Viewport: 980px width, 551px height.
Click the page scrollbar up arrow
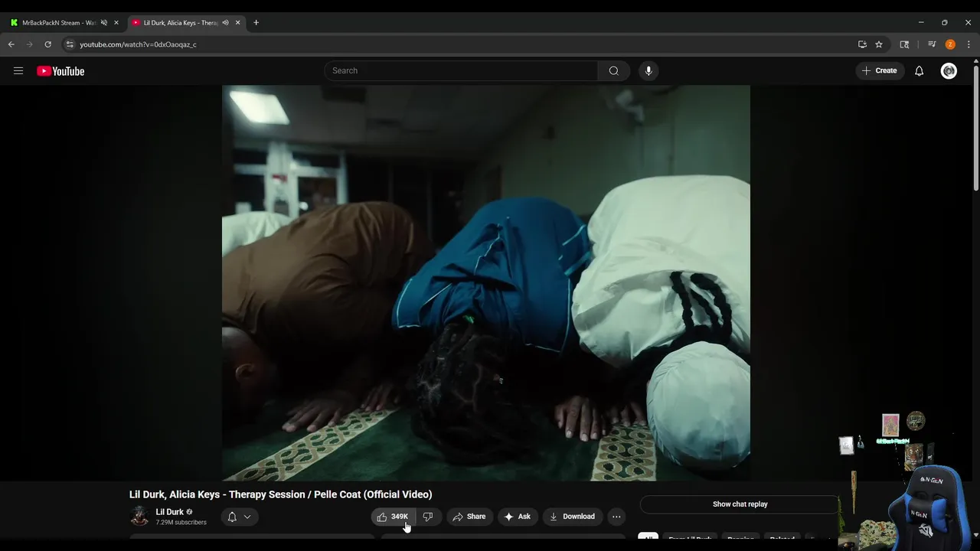coord(975,61)
